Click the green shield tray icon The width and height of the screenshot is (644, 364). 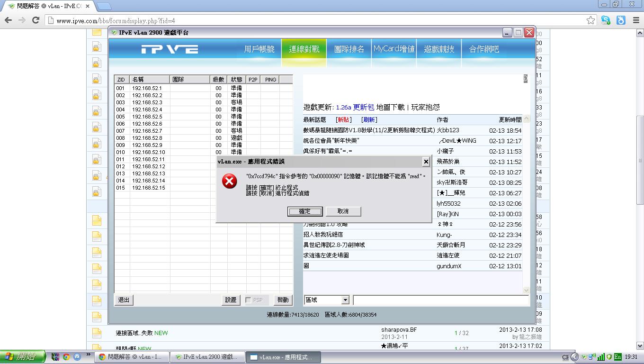coord(609,357)
